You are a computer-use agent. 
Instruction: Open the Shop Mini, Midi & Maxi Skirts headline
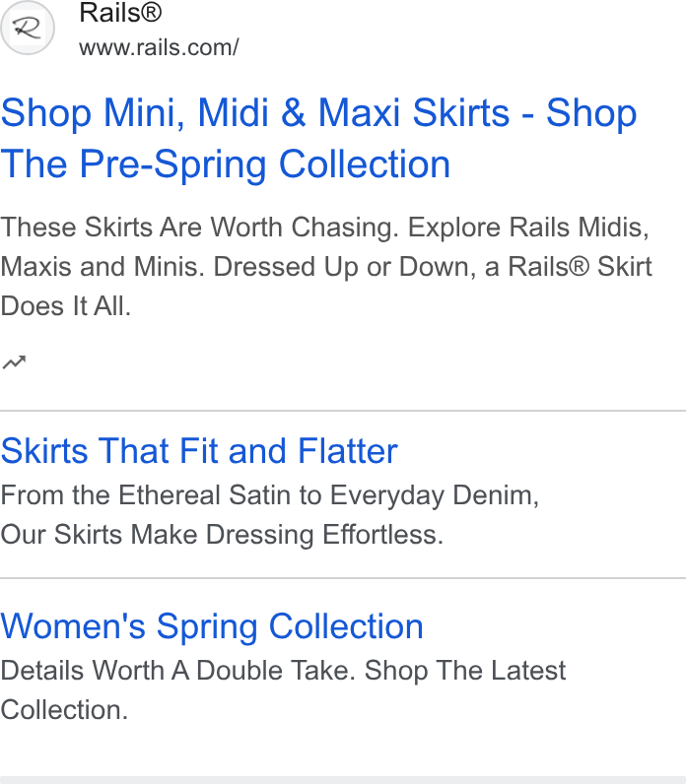coord(318,113)
